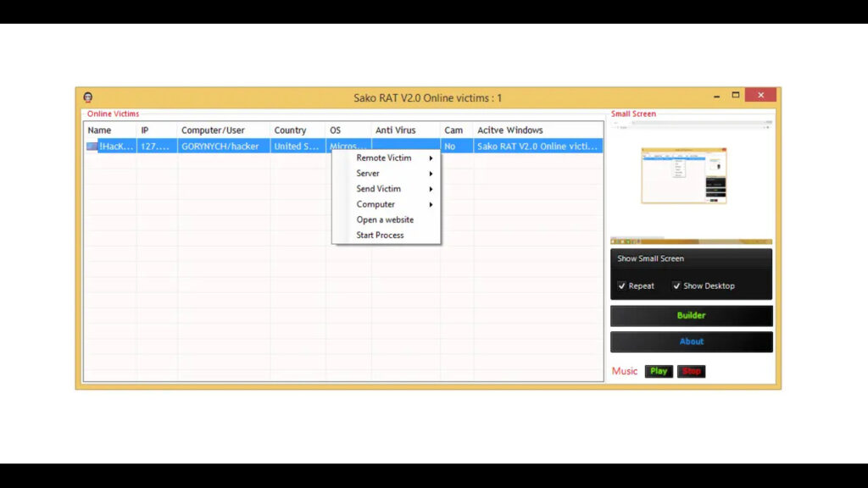The height and width of the screenshot is (488, 868).
Task: Maximize the Sako RAT window
Action: (x=736, y=95)
